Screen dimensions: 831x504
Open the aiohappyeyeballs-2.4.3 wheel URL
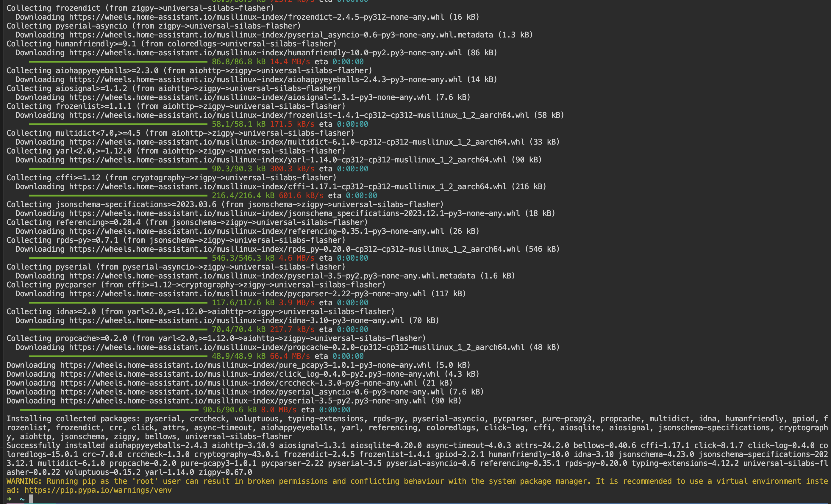pyautogui.click(x=265, y=79)
